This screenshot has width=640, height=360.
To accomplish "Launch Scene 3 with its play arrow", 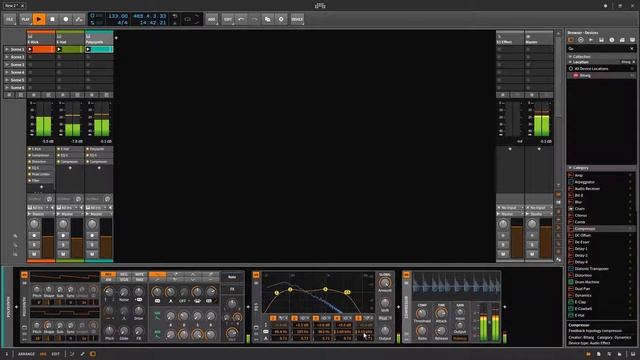I will [x=7, y=64].
